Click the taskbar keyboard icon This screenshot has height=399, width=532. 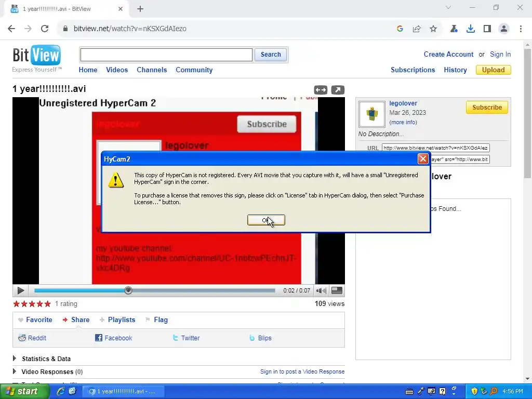click(x=409, y=392)
